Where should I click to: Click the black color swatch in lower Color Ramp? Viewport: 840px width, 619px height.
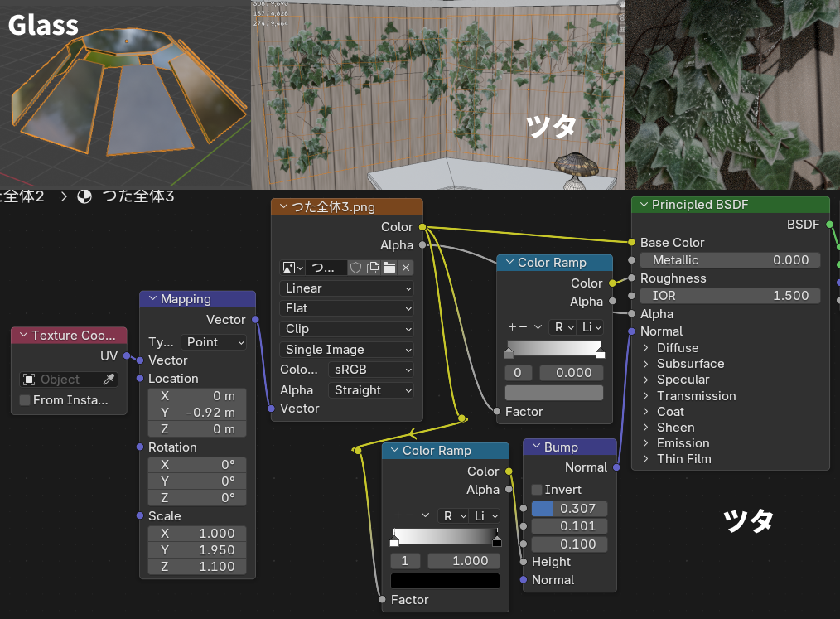[445, 581]
